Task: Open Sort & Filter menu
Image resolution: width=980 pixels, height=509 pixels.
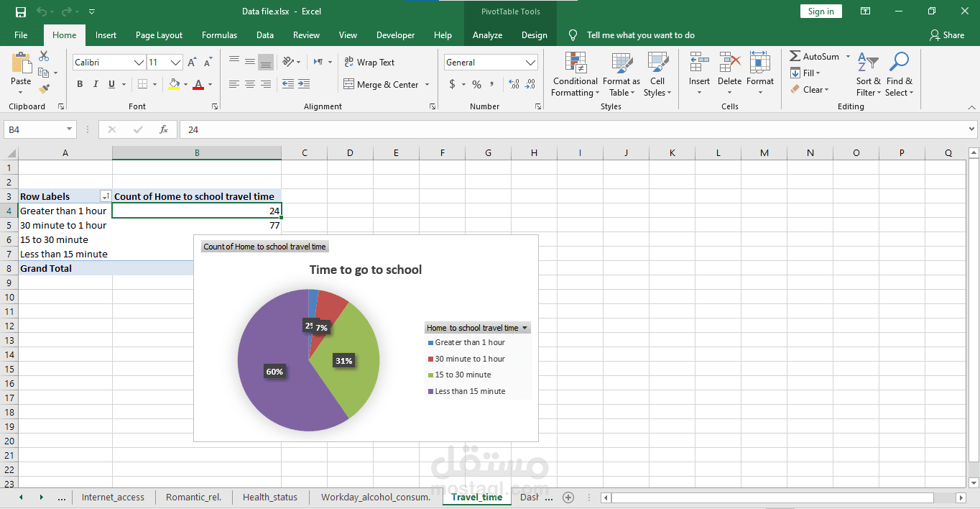Action: click(x=868, y=74)
